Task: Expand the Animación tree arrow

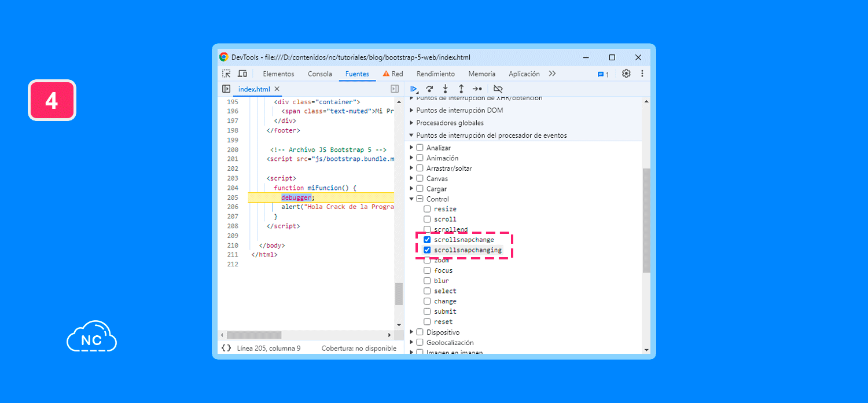Action: point(411,158)
